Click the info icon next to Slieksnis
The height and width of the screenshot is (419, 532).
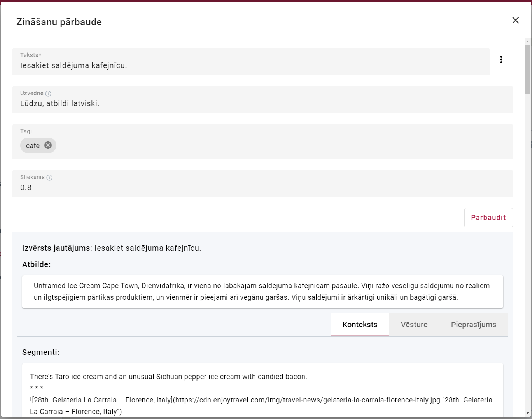click(x=49, y=178)
